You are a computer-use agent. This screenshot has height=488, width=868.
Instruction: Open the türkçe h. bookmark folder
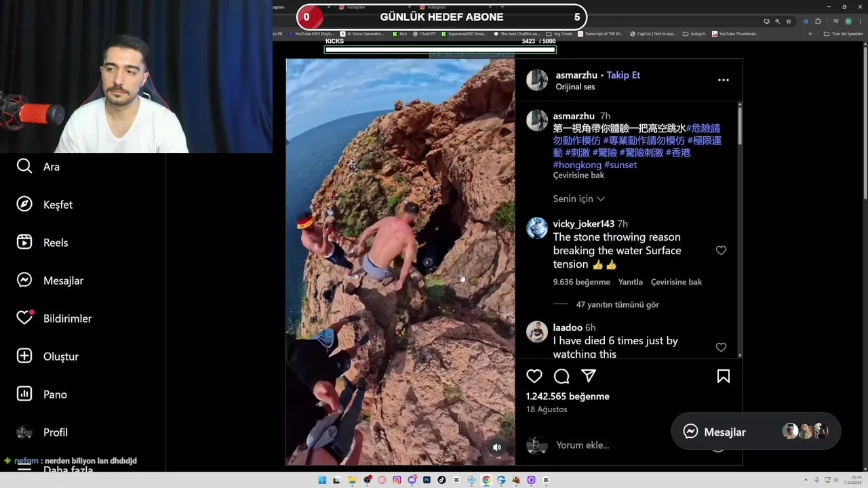[695, 33]
